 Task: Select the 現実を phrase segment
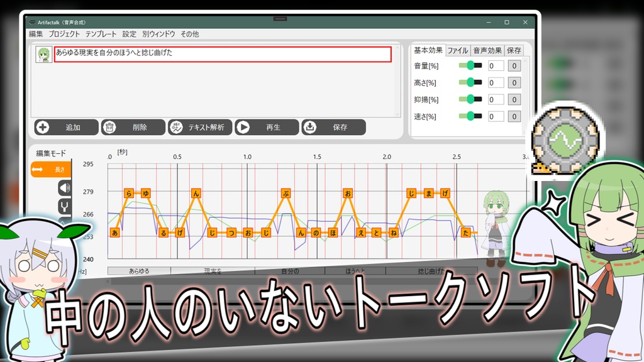pos(213,271)
